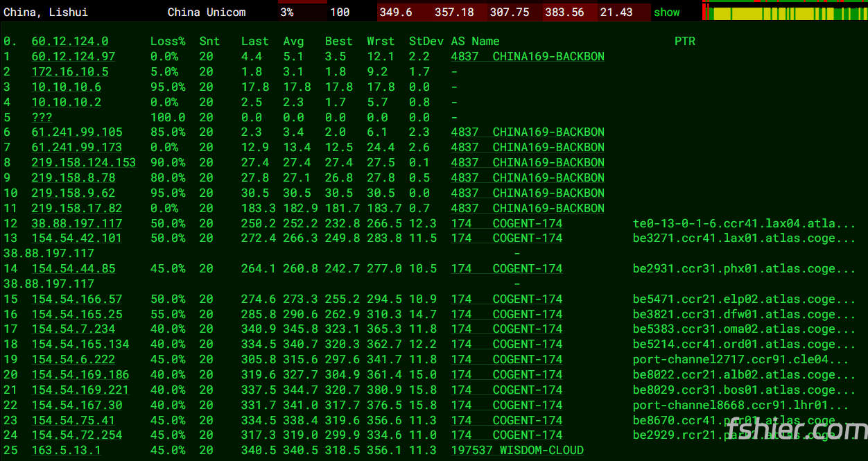Click hop 1 IP address 60.12.124.97

pyautogui.click(x=73, y=57)
